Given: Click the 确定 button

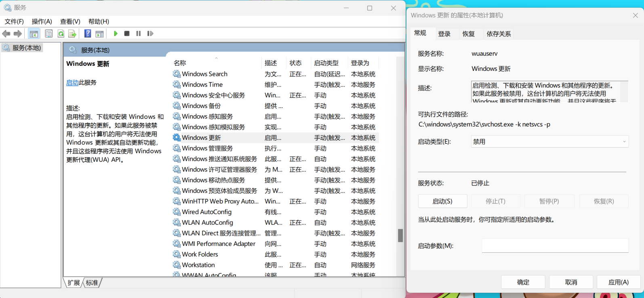Looking at the screenshot, I should 523,282.
